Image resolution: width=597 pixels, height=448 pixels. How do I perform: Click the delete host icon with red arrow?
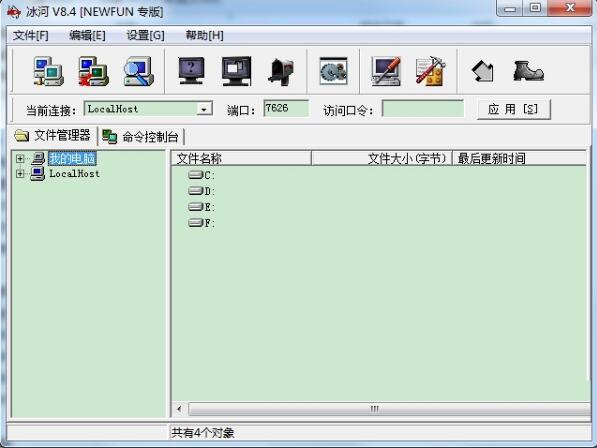(x=93, y=71)
